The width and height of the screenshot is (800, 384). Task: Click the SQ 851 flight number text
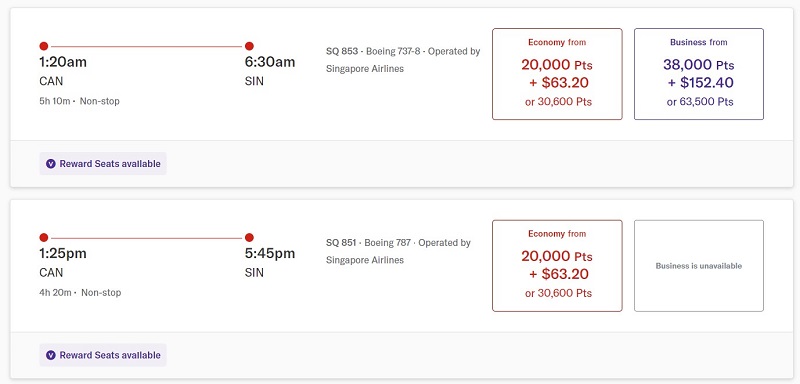click(x=341, y=243)
